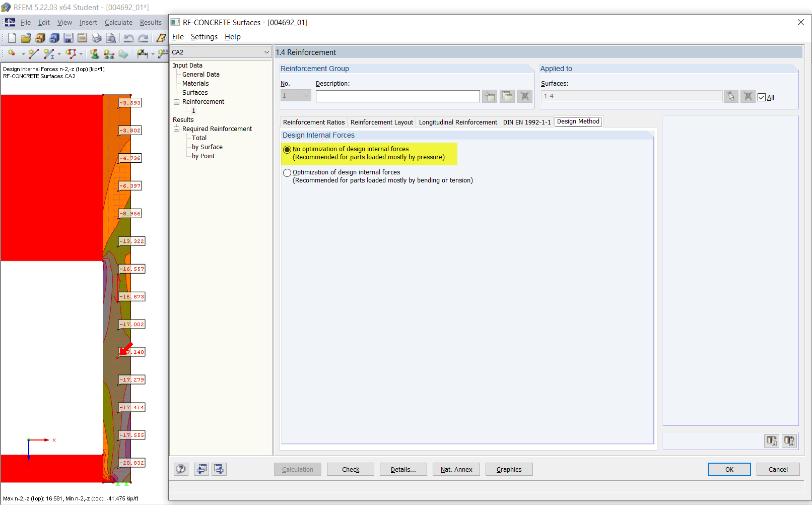Open the Calculate menu in RFEM window
The width and height of the screenshot is (812, 505).
(x=118, y=23)
